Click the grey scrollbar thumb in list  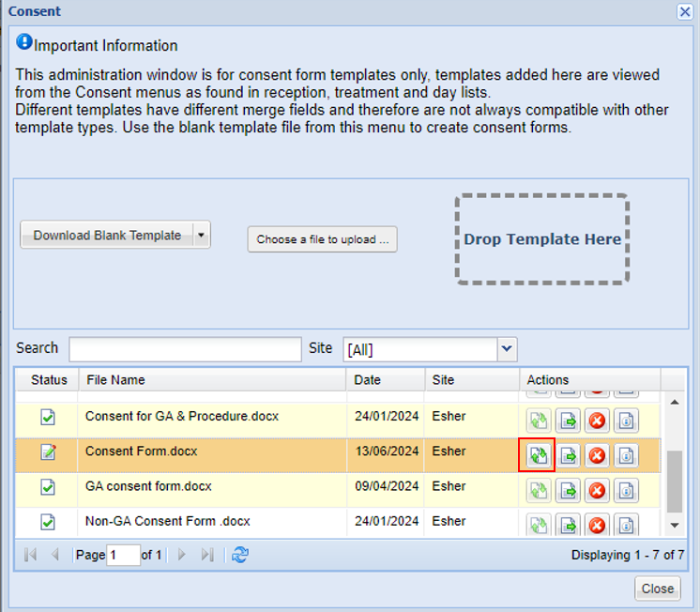point(675,482)
